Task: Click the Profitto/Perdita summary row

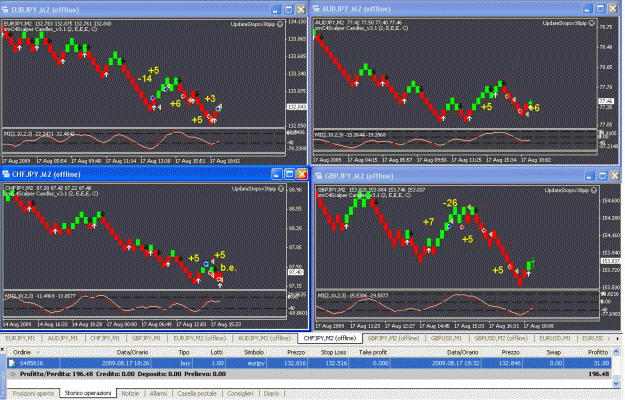Action: (x=309, y=374)
